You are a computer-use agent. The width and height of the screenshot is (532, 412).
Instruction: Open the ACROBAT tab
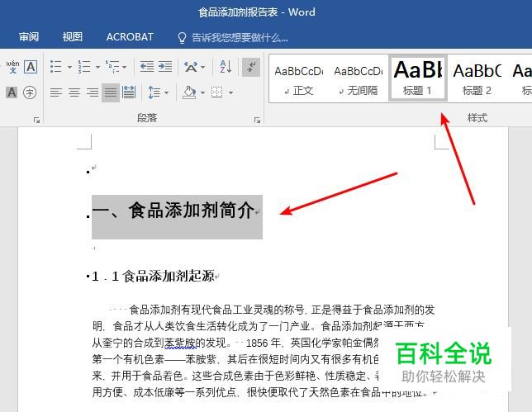point(130,36)
